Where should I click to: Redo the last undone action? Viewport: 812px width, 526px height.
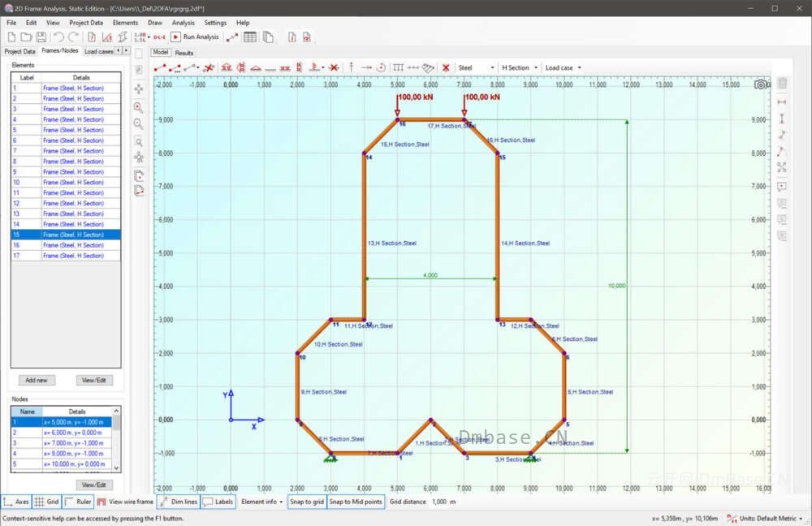(x=73, y=37)
